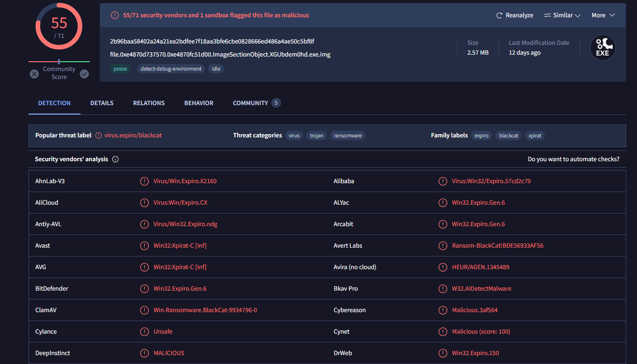Click the alert icon in the malicious banner
637x364 pixels.
(115, 15)
